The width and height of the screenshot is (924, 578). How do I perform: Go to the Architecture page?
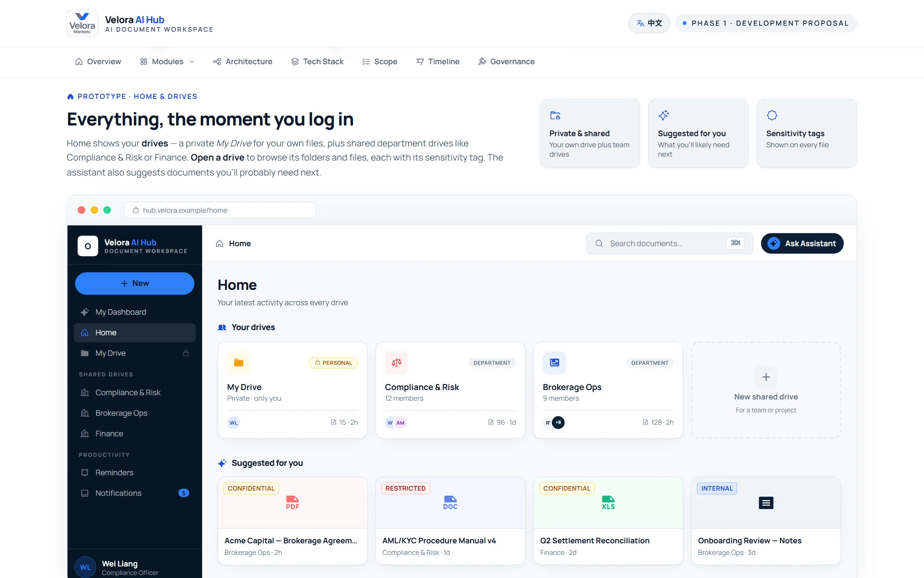pos(243,62)
